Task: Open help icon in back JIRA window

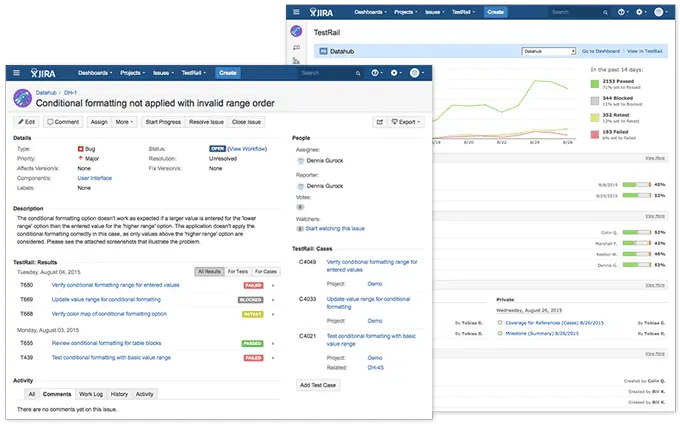Action: (x=621, y=12)
